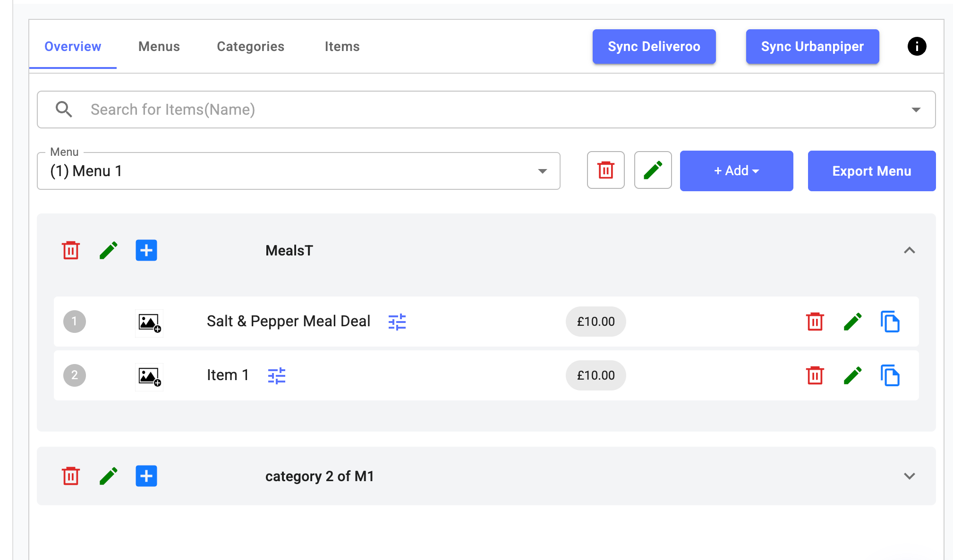Open modifiers icon for Item 1

(x=277, y=376)
